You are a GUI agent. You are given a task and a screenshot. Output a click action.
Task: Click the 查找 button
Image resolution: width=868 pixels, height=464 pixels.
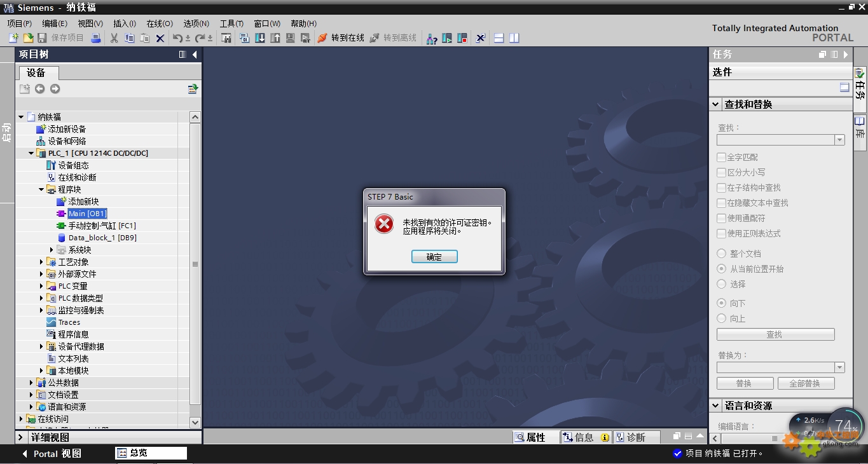tap(775, 334)
